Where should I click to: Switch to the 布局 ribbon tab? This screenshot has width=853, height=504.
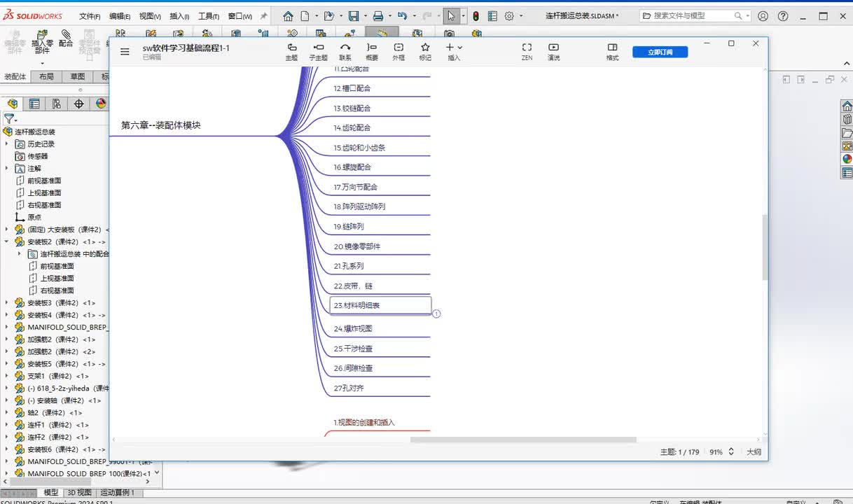pyautogui.click(x=46, y=77)
